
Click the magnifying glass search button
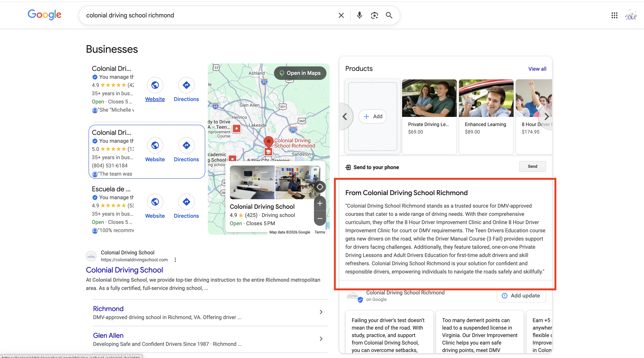point(389,15)
